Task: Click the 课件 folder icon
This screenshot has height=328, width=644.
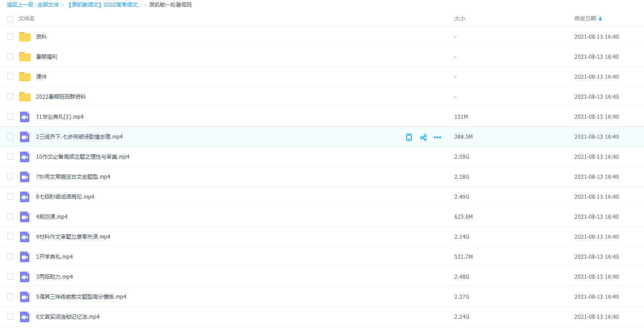Action: pyautogui.click(x=25, y=77)
